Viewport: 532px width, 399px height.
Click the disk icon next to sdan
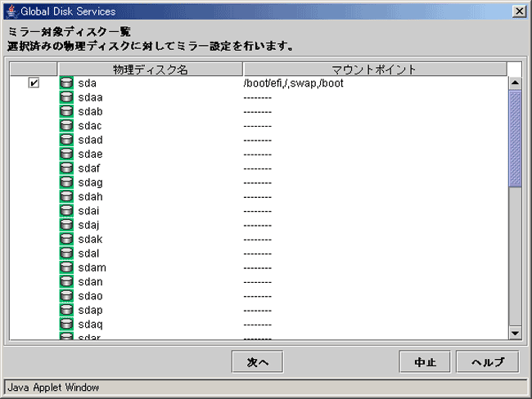pos(66,282)
